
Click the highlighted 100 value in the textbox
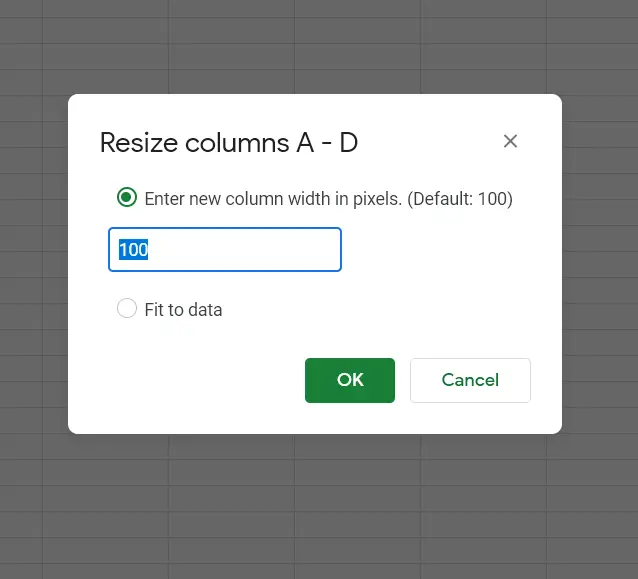tap(133, 249)
